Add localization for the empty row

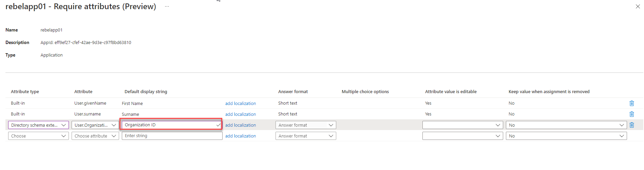tap(241, 136)
